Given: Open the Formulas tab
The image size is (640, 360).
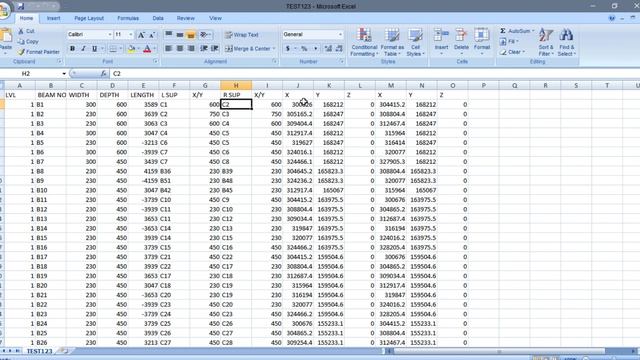Looking at the screenshot, I should click(x=128, y=18).
